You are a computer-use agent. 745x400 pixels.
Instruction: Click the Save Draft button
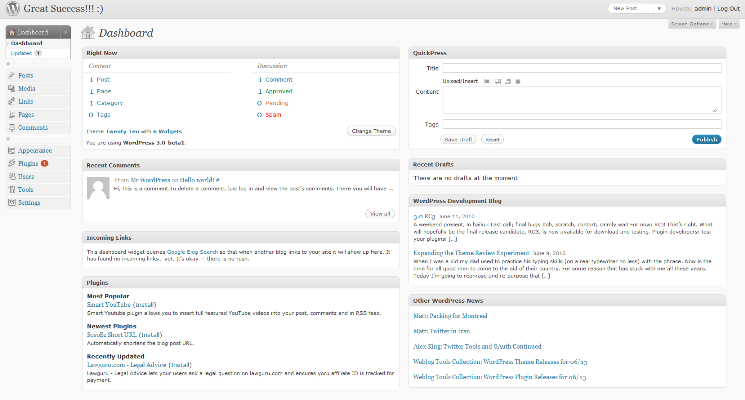(x=458, y=140)
